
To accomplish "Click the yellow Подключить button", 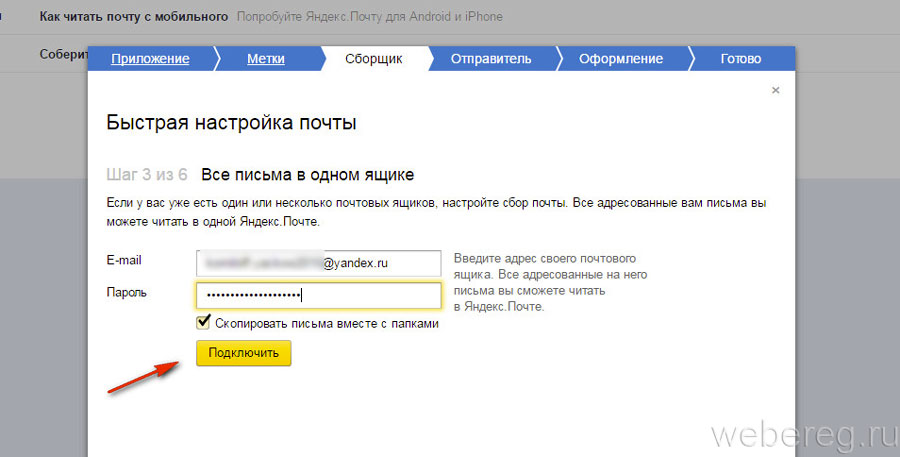I will coord(243,353).
